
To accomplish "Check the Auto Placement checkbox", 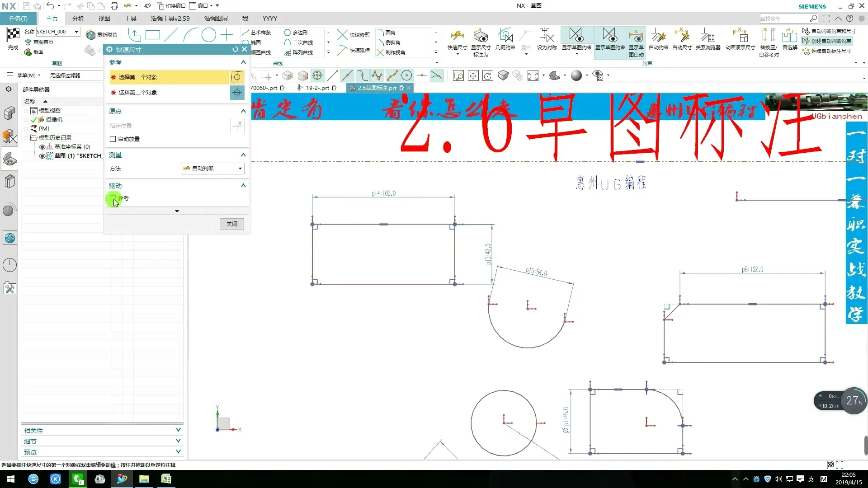I will pos(113,139).
